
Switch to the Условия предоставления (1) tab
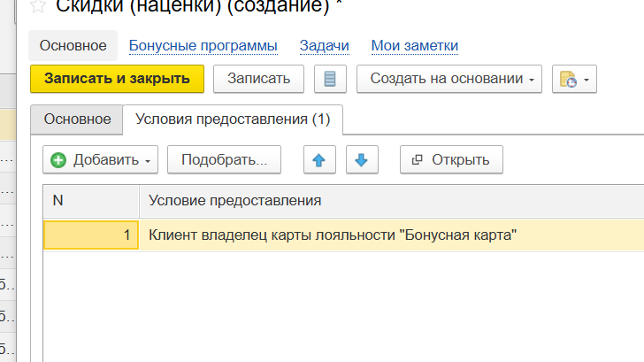[233, 119]
